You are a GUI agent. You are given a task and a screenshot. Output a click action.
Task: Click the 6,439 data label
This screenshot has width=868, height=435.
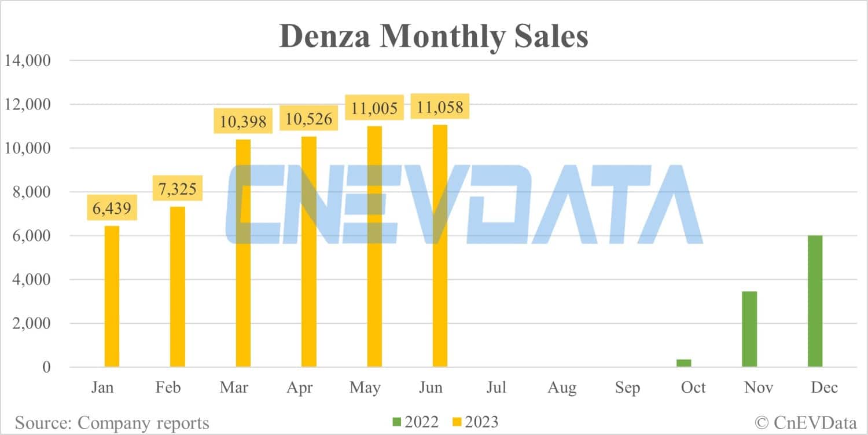coord(112,207)
